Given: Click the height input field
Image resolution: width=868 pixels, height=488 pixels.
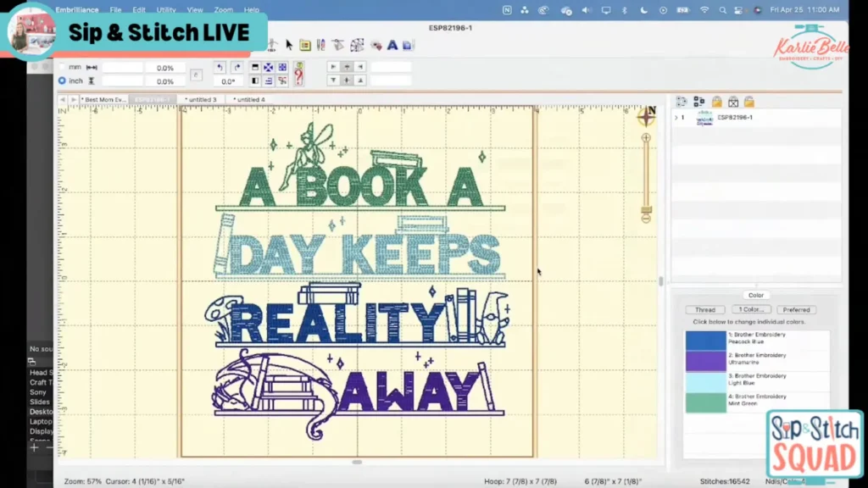Looking at the screenshot, I should (x=122, y=81).
